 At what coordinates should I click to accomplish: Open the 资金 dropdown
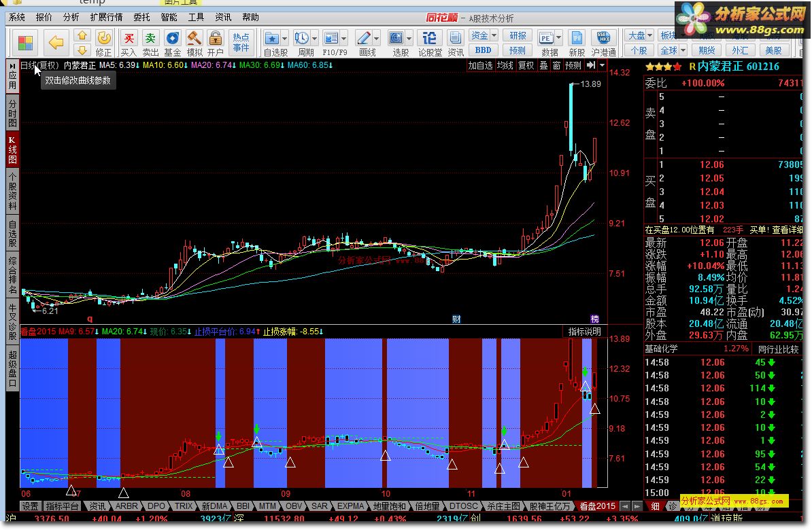(x=484, y=35)
